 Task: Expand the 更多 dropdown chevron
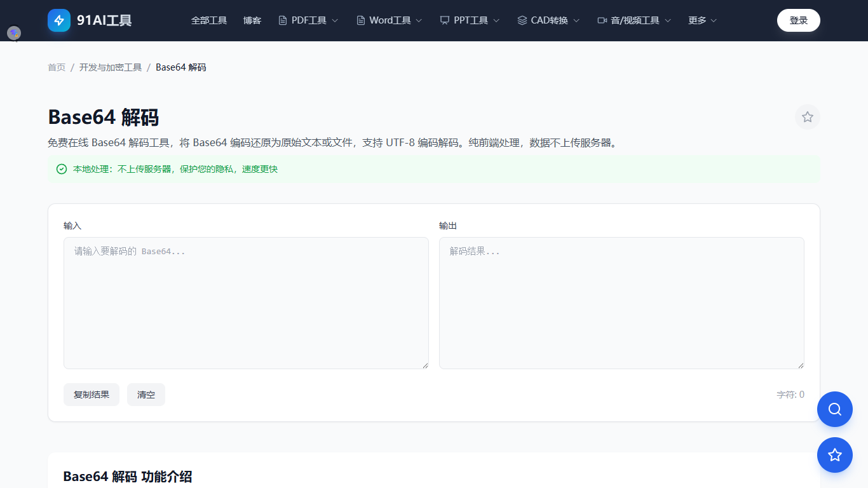pos(714,20)
